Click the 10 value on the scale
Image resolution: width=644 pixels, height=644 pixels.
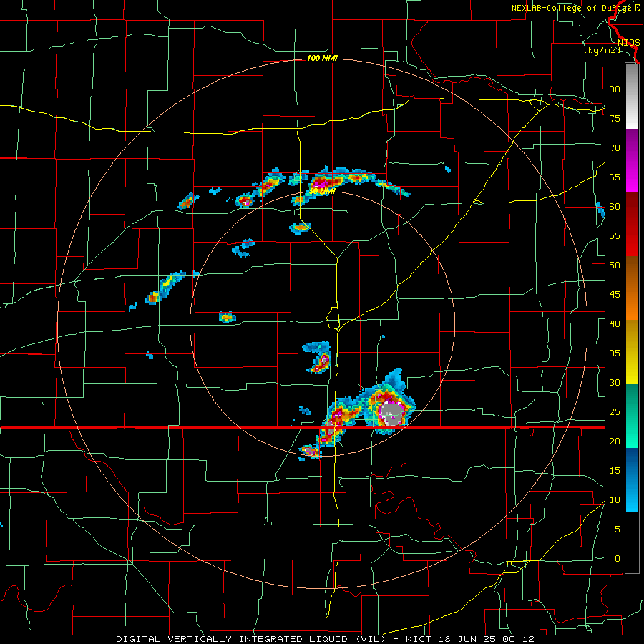coord(615,500)
